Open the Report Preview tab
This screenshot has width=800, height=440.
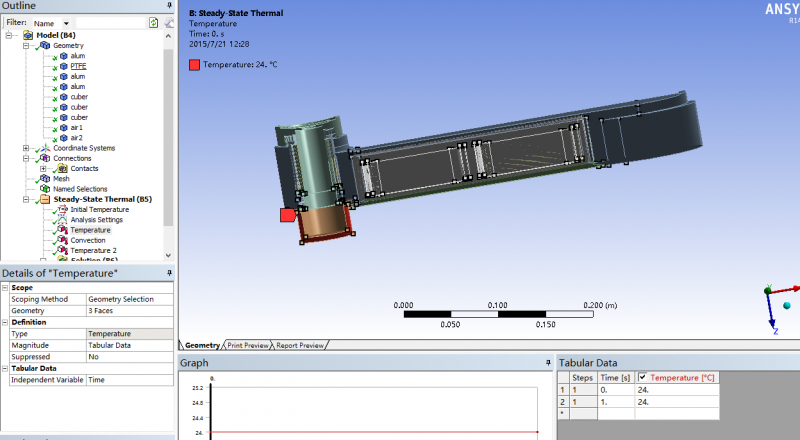(300, 345)
